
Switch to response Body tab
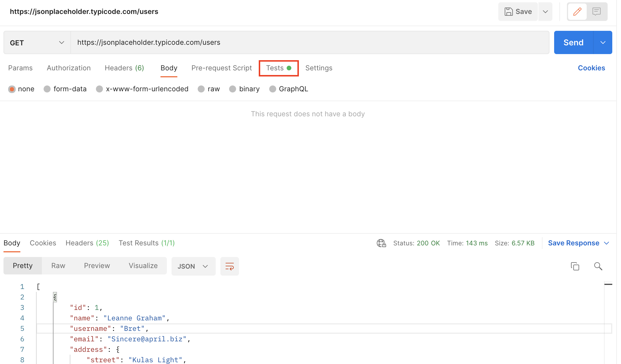[12, 243]
